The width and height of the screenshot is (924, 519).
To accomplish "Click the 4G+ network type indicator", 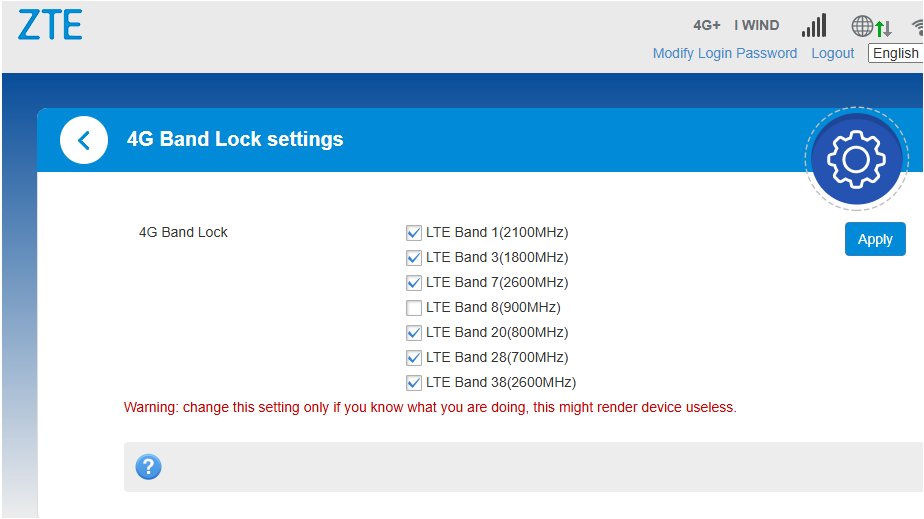I will (x=706, y=25).
